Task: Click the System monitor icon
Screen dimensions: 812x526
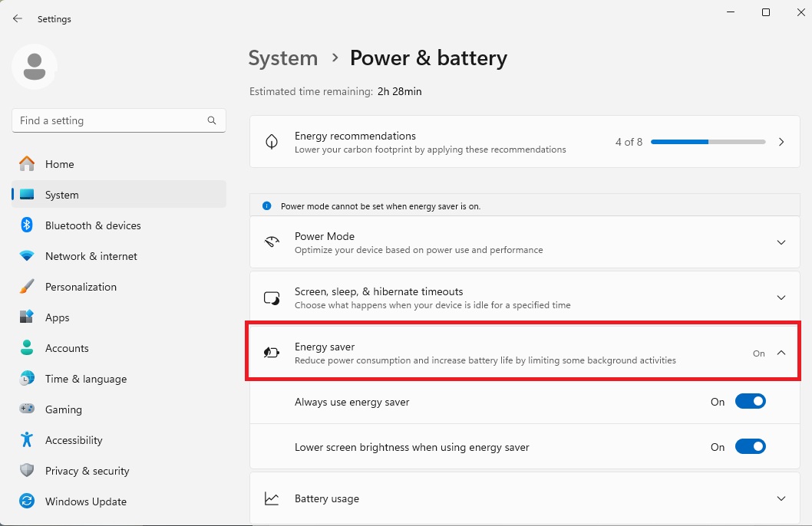Action: 27,195
